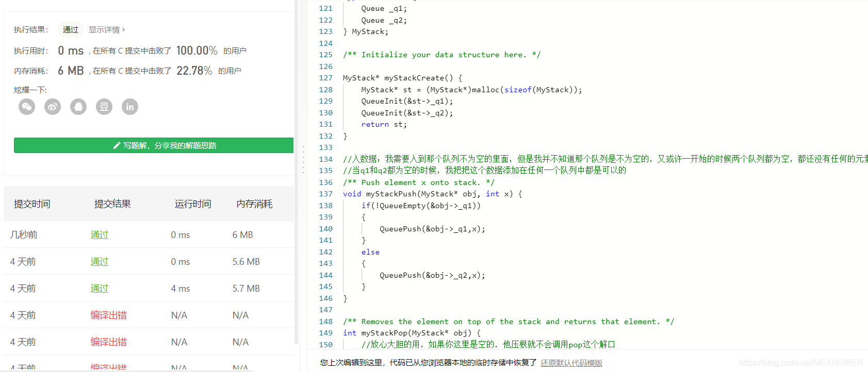Screen dimensions: 868x372
Task: Click the 6 MB cell in first row
Action: pyautogui.click(x=242, y=235)
